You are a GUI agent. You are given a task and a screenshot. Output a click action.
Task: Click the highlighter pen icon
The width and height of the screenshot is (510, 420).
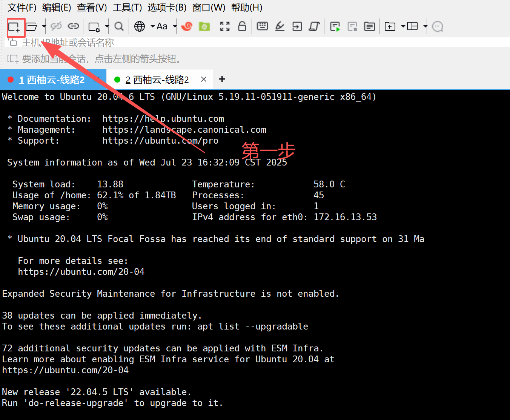click(280, 26)
